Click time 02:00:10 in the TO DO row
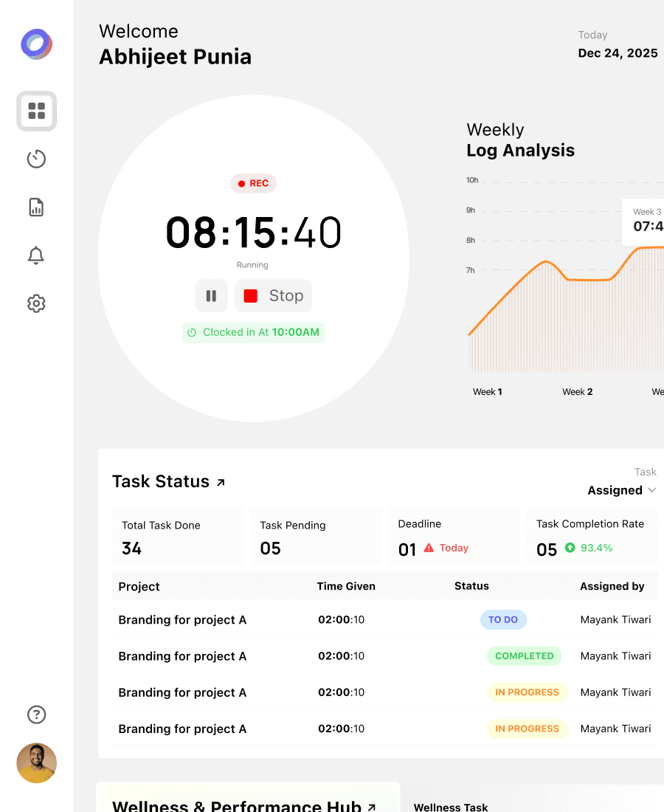 [341, 620]
